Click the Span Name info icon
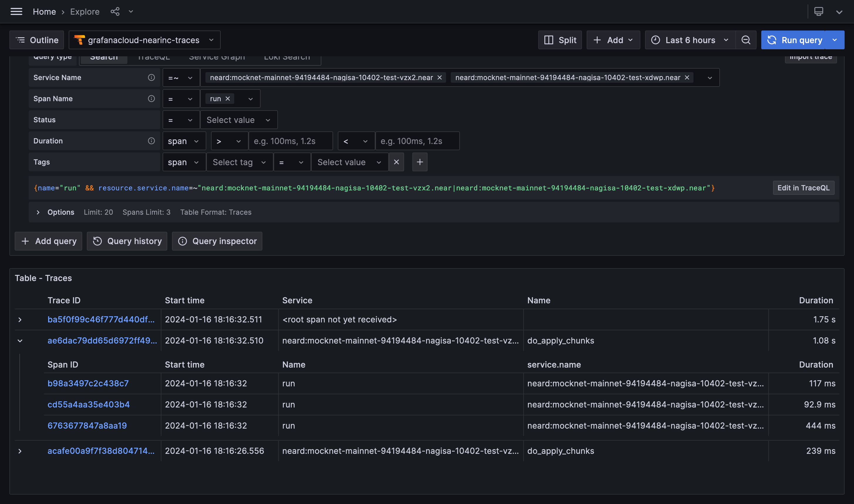Screen dimensions: 854x504 tap(151, 99)
